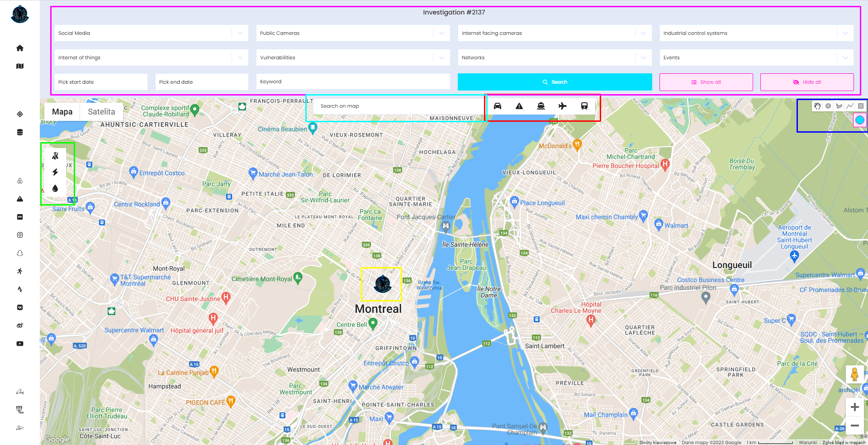This screenshot has height=445, width=868.
Task: Select the YouTube sidebar icon
Action: tap(20, 344)
